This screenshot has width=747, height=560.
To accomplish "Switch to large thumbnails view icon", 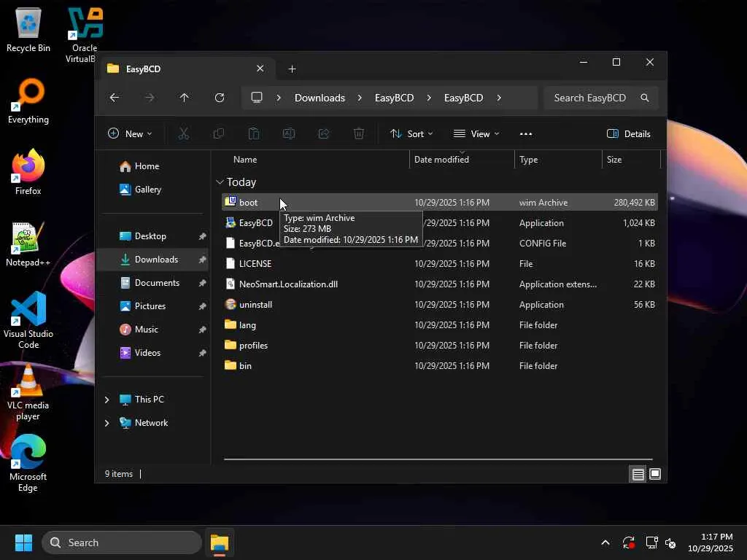I will (x=655, y=474).
